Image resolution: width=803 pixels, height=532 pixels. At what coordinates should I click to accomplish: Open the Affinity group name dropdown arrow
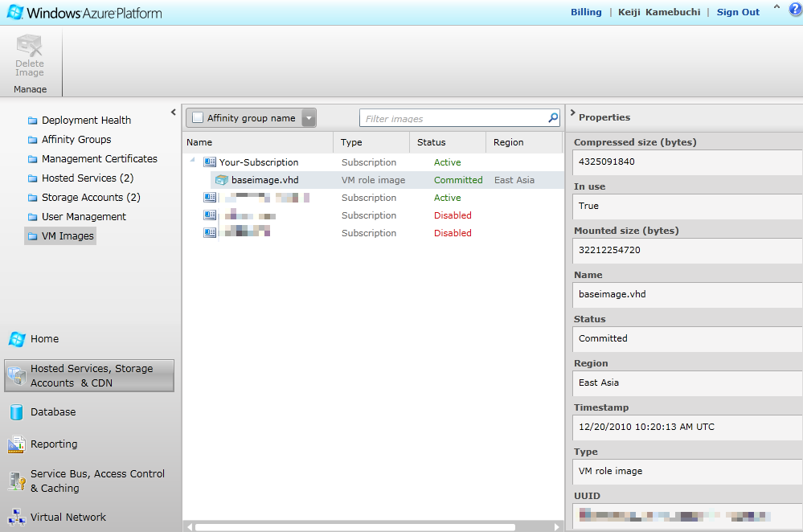pyautogui.click(x=309, y=118)
